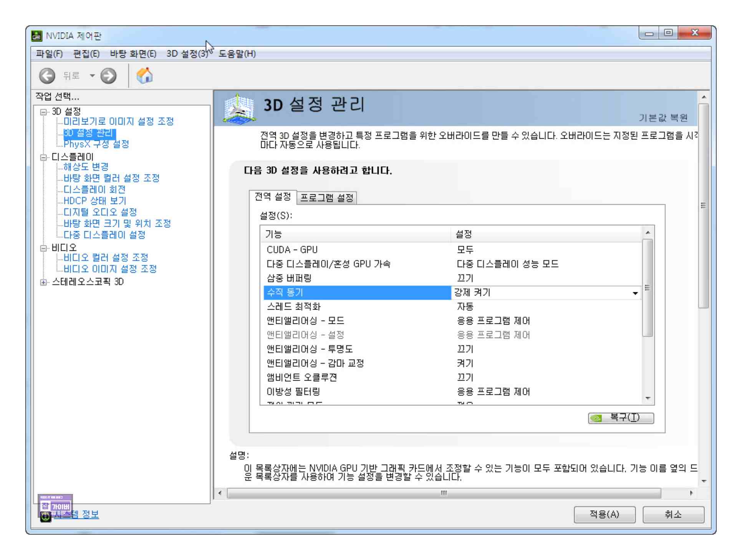742x560 pixels.
Task: Open the 3D 설정 menu
Action: point(187,54)
